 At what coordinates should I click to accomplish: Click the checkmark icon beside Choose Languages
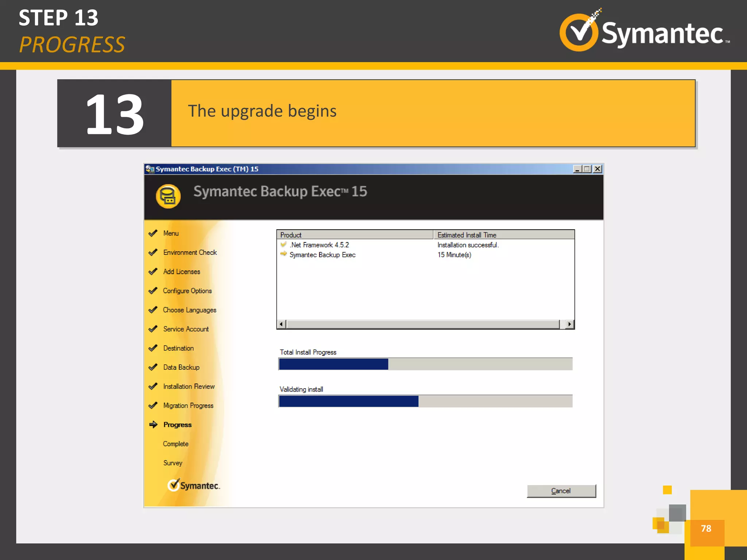click(153, 310)
